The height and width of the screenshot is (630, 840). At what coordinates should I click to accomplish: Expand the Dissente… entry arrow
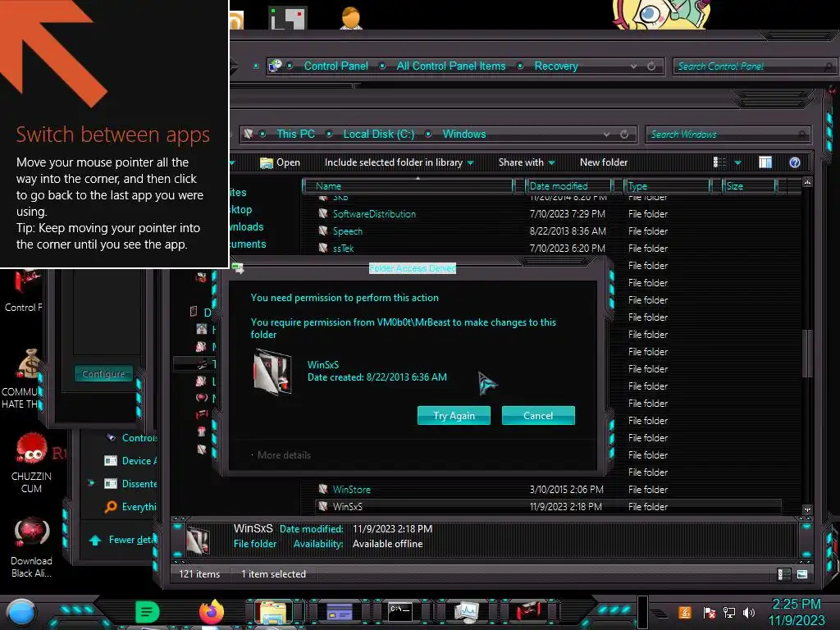point(92,483)
